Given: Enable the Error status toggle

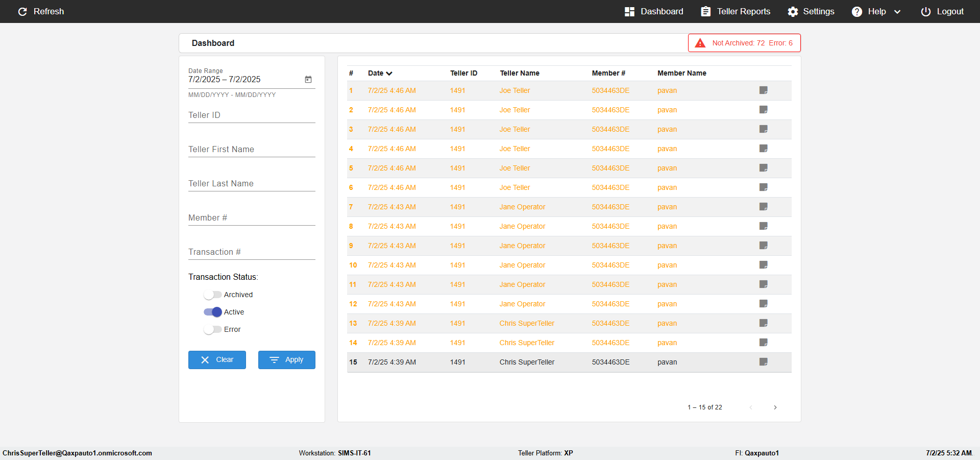Looking at the screenshot, I should point(212,329).
